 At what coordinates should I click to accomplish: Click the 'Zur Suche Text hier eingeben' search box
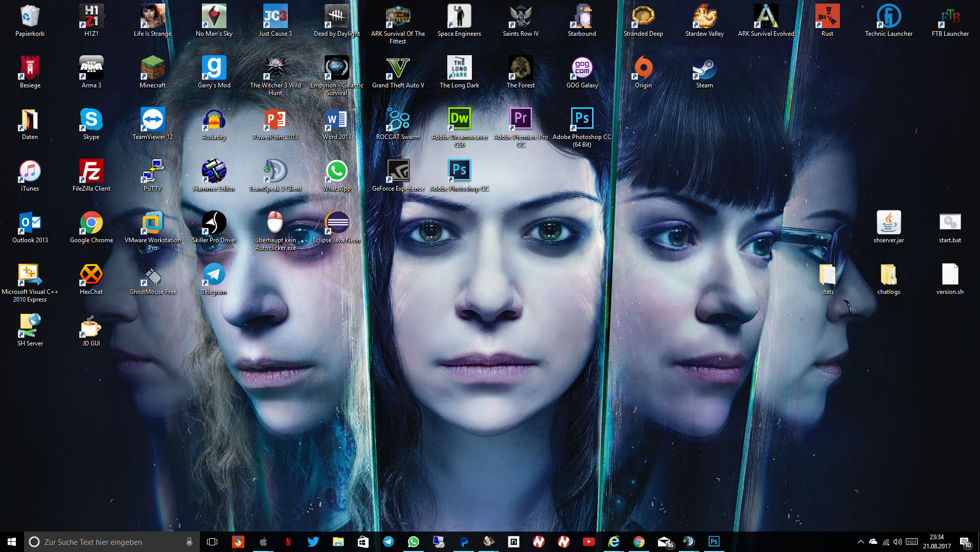[x=111, y=542]
